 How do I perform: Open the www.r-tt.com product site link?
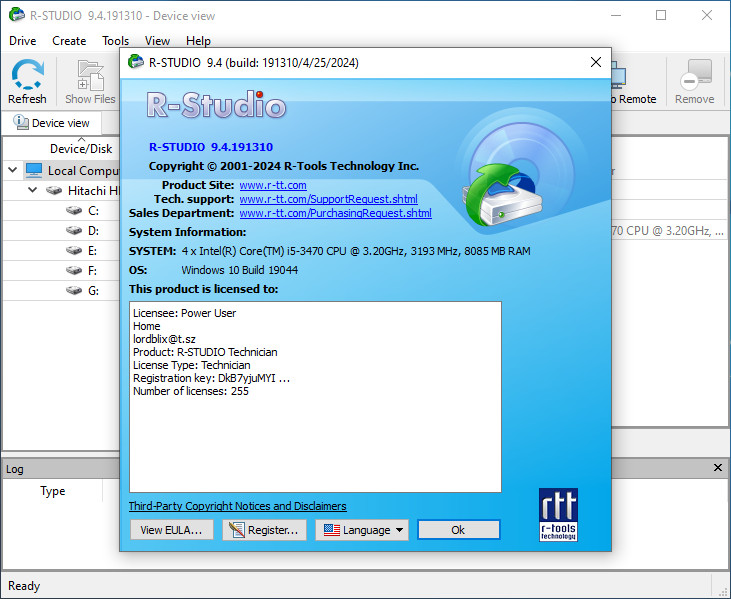pos(273,185)
